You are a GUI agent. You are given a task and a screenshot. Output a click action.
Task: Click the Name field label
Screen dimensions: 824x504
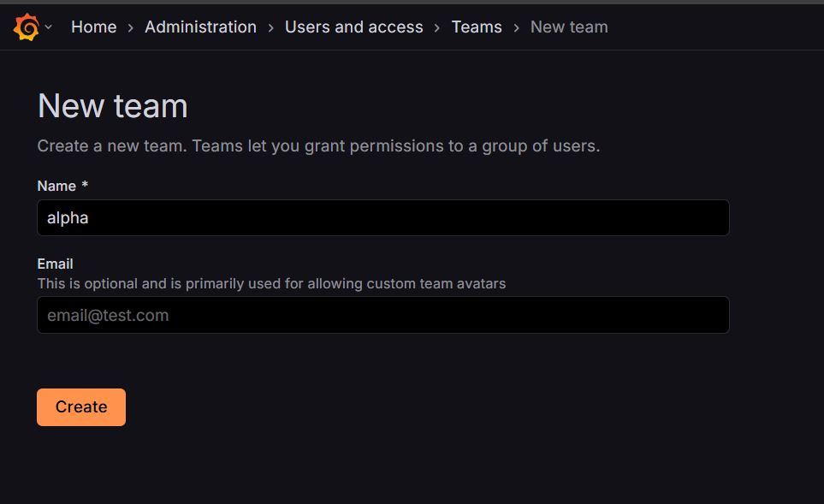[x=56, y=186]
